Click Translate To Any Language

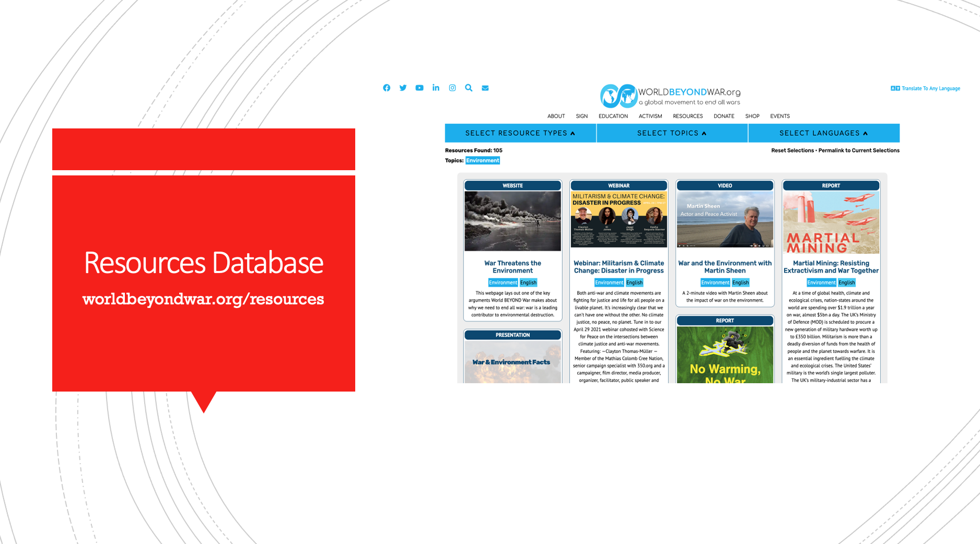pyautogui.click(x=930, y=89)
